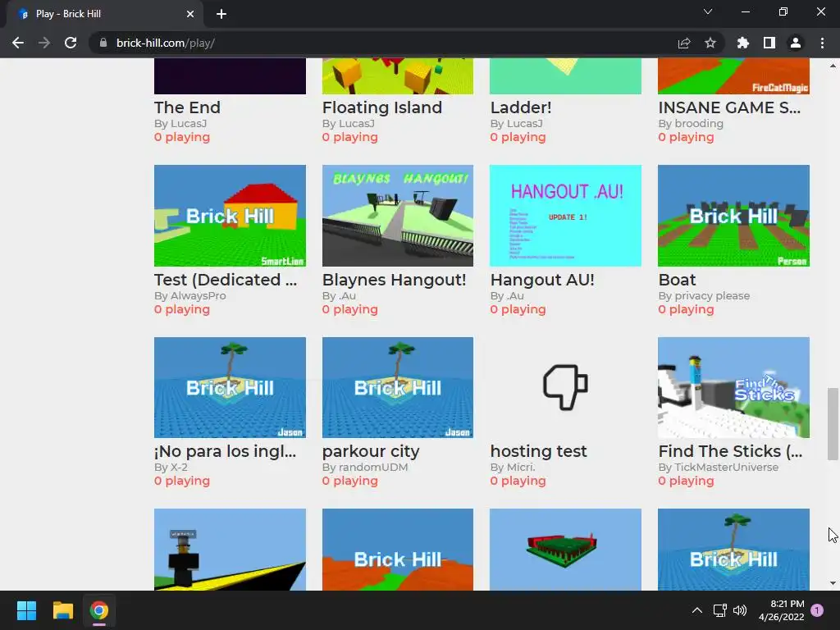
Task: Visit creator brooding's profile
Action: tap(699, 124)
